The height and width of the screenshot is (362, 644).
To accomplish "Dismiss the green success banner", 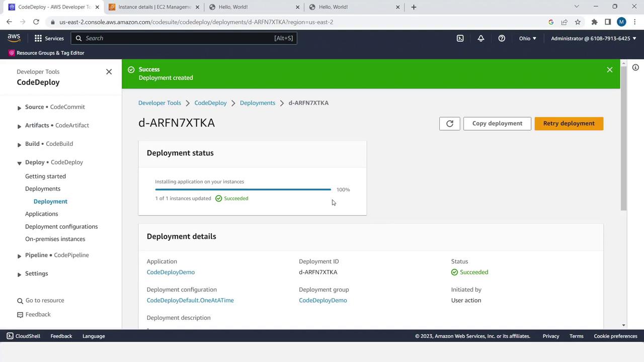I will (609, 70).
